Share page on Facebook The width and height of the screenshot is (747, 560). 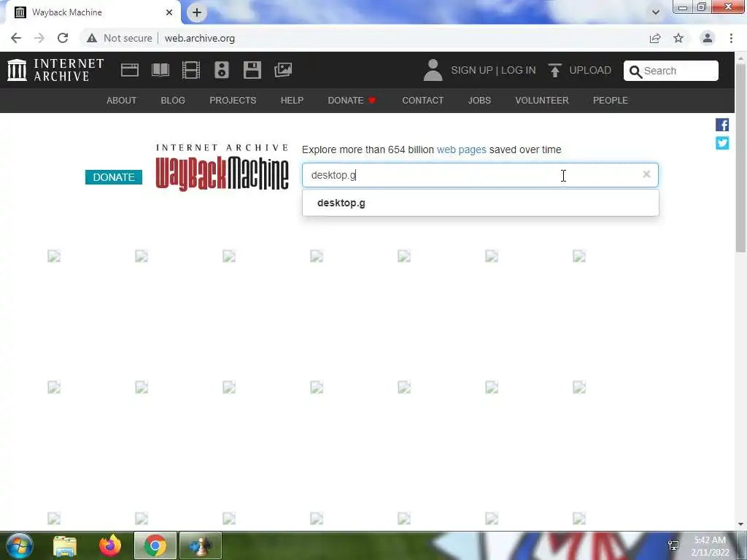pos(722,125)
